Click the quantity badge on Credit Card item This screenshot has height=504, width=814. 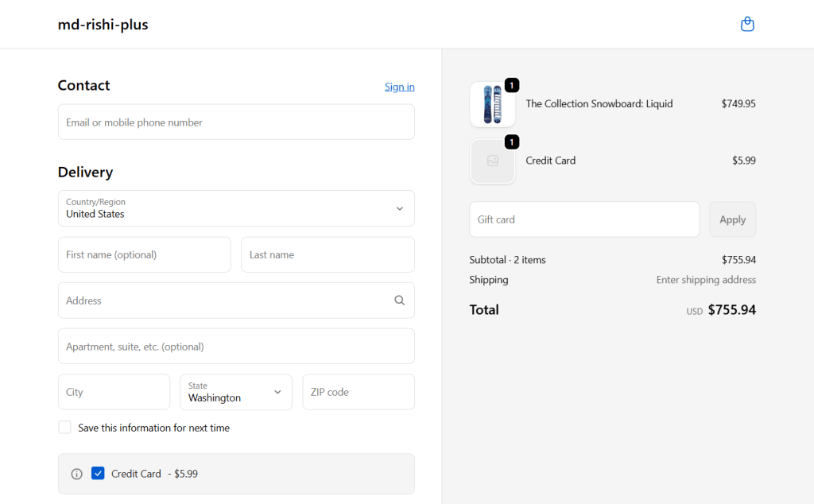point(511,142)
